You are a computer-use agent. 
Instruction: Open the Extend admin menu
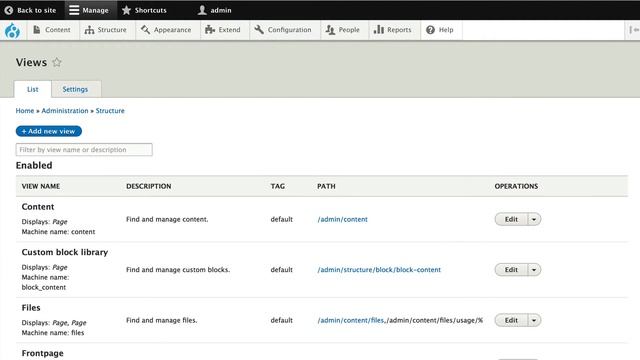(223, 30)
